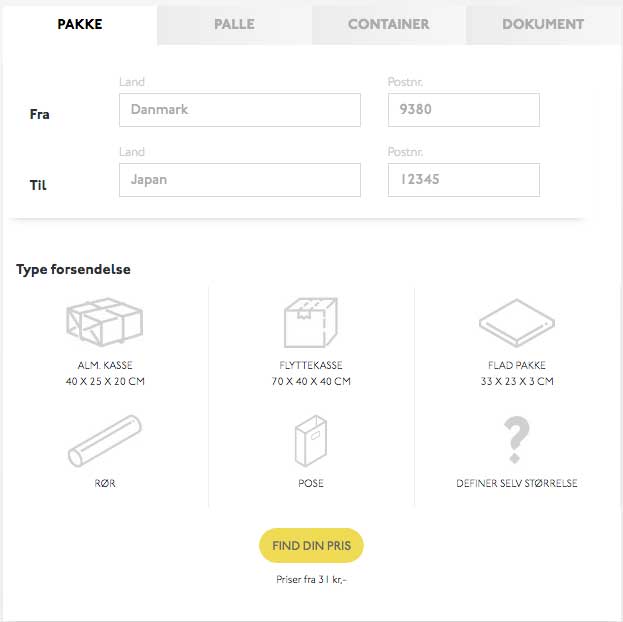Image resolution: width=623 pixels, height=622 pixels.
Task: Open the Dokument tab
Action: [543, 24]
